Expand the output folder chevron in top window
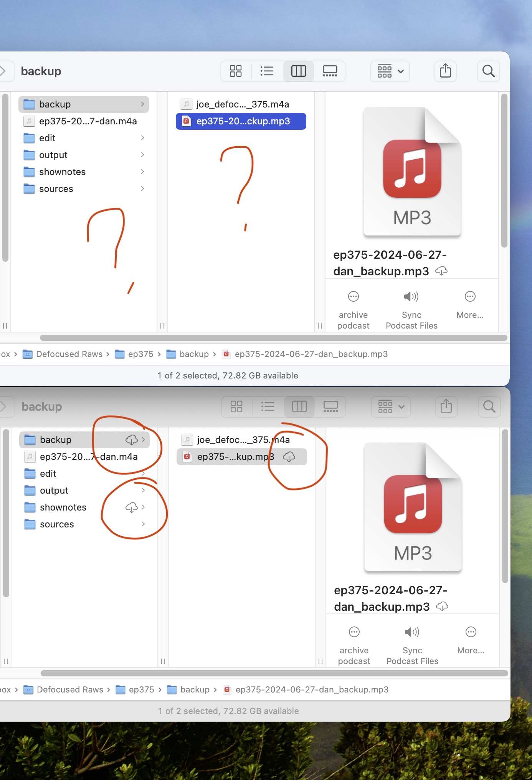 (x=142, y=155)
